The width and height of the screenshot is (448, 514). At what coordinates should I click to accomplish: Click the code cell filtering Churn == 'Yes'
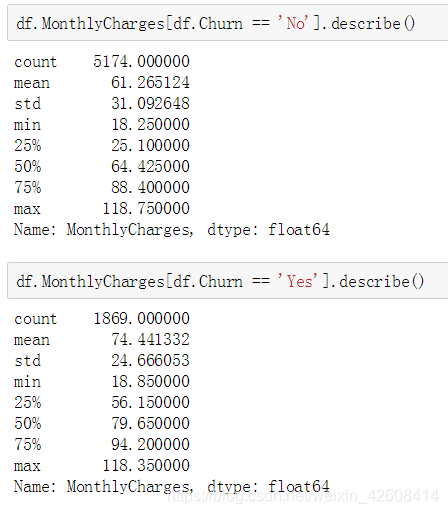(x=228, y=281)
